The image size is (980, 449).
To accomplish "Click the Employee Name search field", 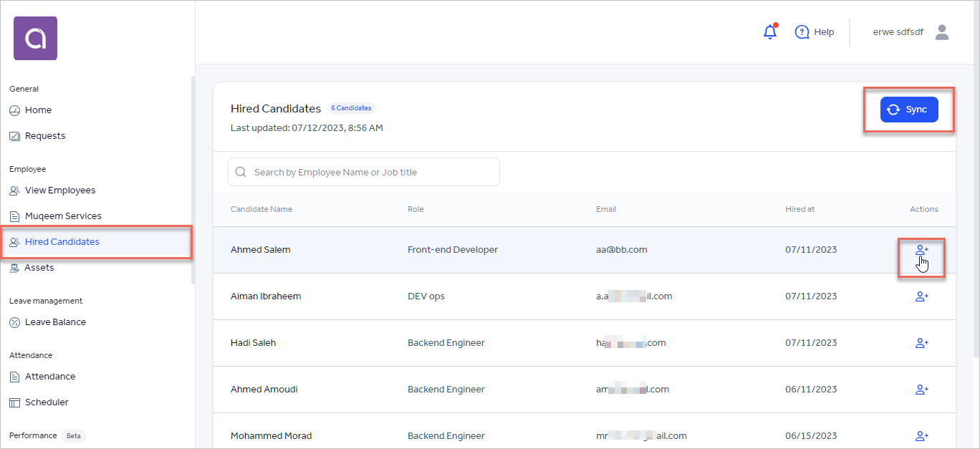I will (363, 172).
